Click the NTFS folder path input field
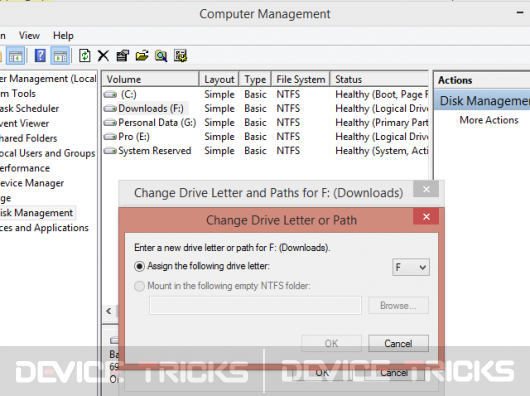This screenshot has width=530, height=396. 255,305
